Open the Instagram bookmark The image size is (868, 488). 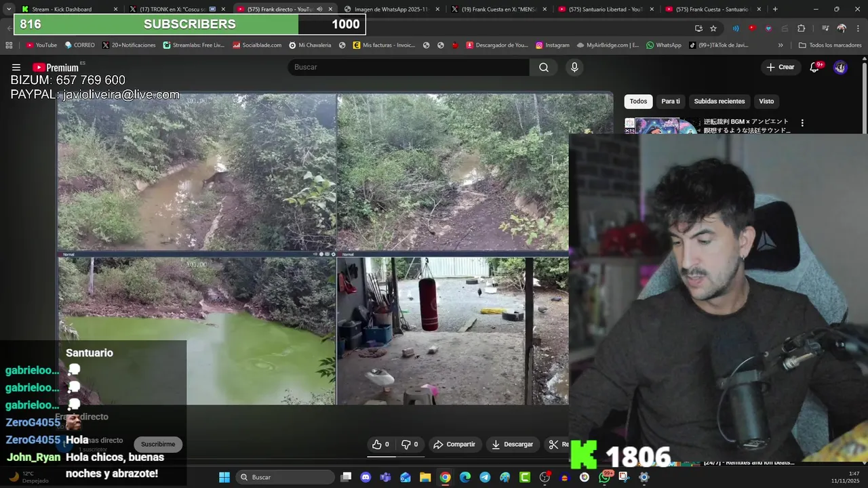tap(552, 45)
